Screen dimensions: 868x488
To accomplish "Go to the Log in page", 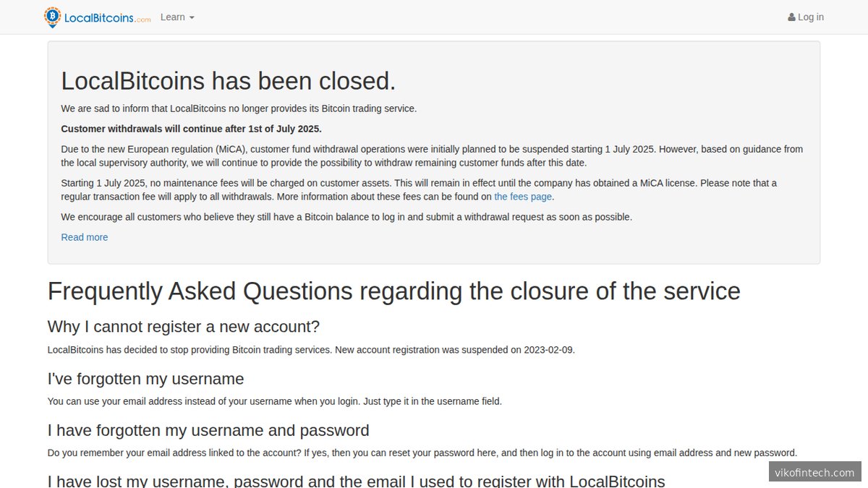I will [810, 17].
